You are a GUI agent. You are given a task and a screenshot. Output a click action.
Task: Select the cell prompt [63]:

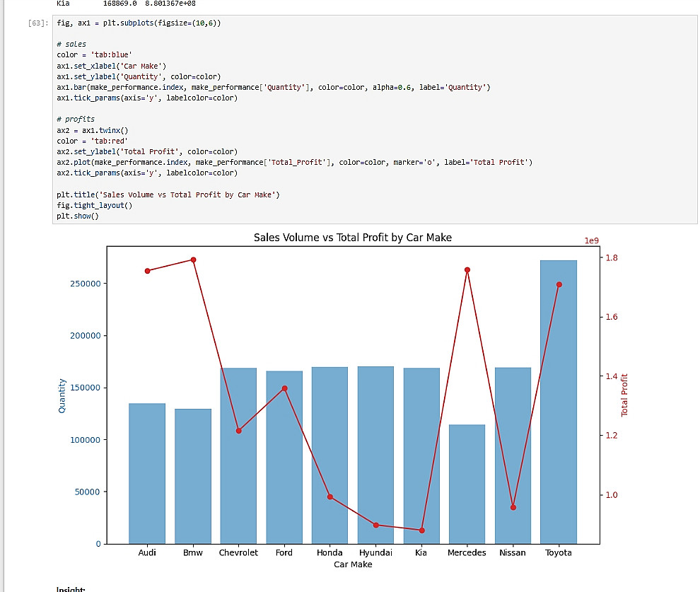38,23
